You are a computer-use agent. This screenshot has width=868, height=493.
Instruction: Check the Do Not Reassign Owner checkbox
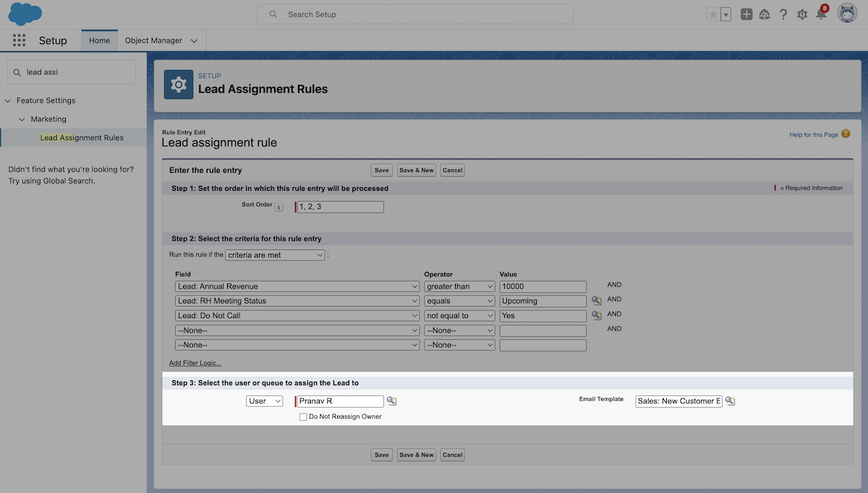[303, 416]
